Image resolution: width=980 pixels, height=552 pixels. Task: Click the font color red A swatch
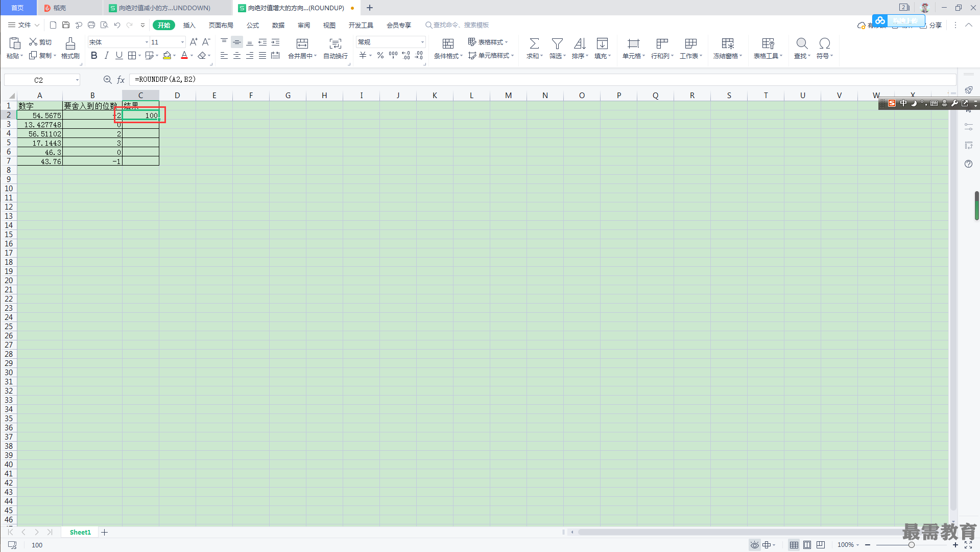click(184, 55)
